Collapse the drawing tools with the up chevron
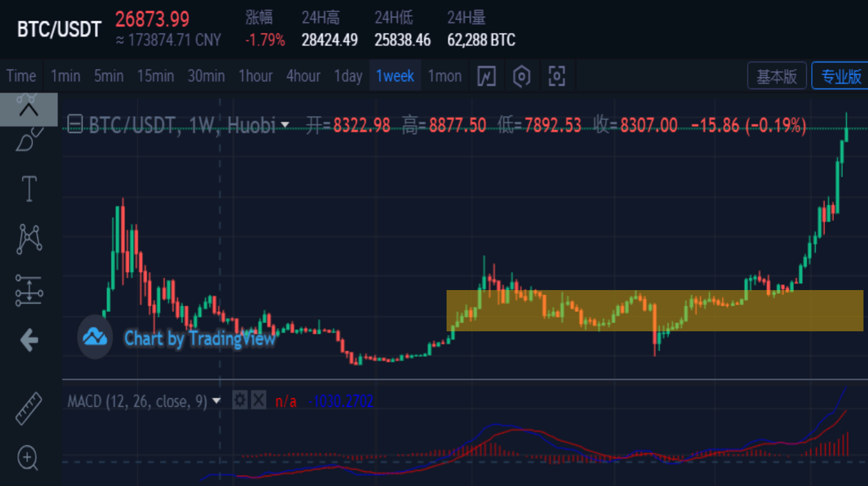 click(28, 108)
